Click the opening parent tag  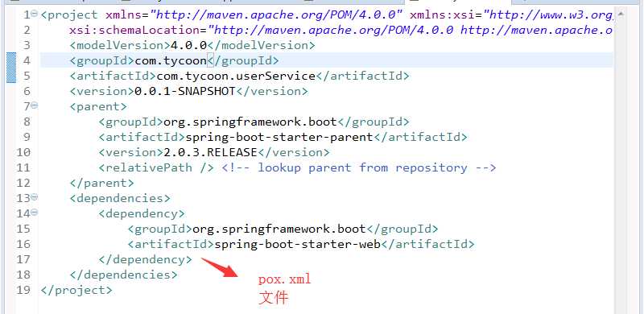click(x=98, y=107)
